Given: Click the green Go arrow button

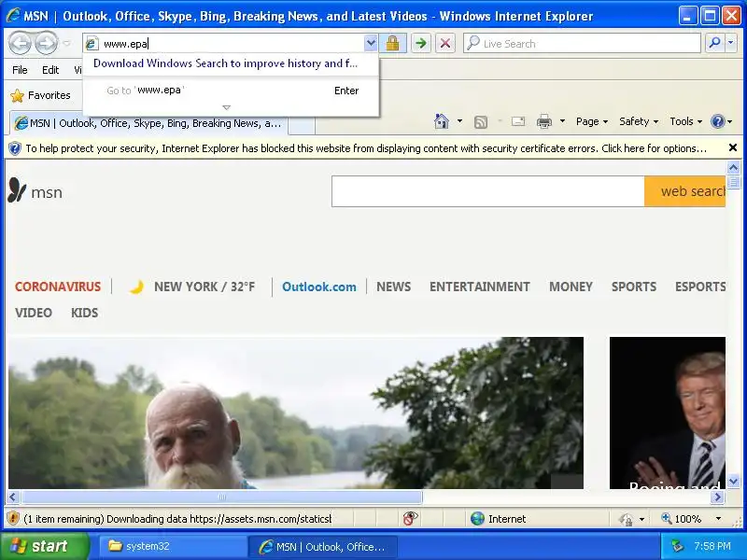Looking at the screenshot, I should (x=421, y=43).
